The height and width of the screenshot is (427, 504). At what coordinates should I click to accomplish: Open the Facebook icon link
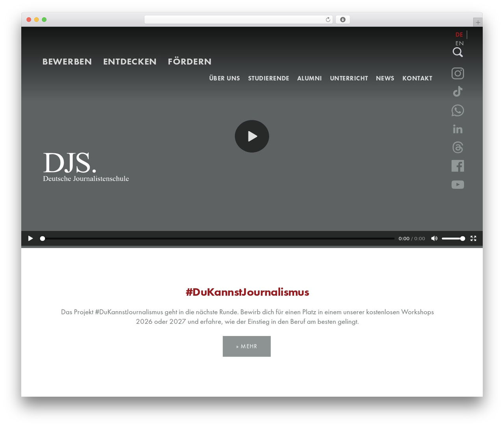click(458, 166)
